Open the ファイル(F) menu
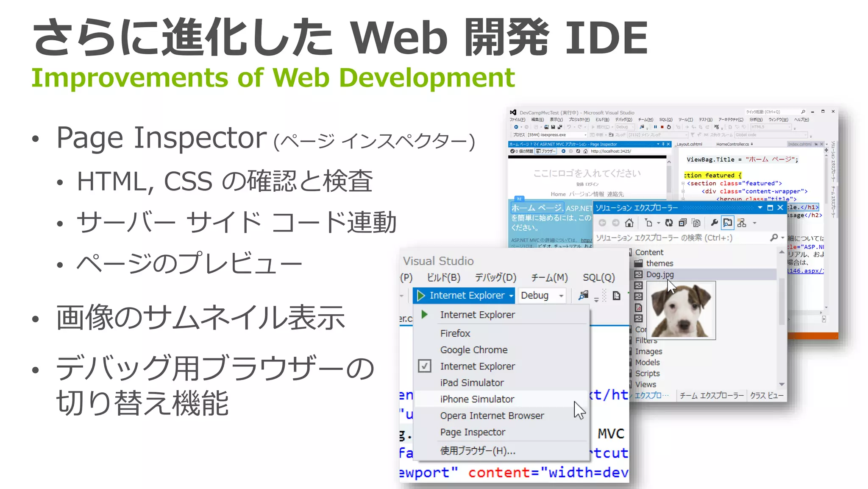Screen dimensions: 868x489 pyautogui.click(x=517, y=120)
